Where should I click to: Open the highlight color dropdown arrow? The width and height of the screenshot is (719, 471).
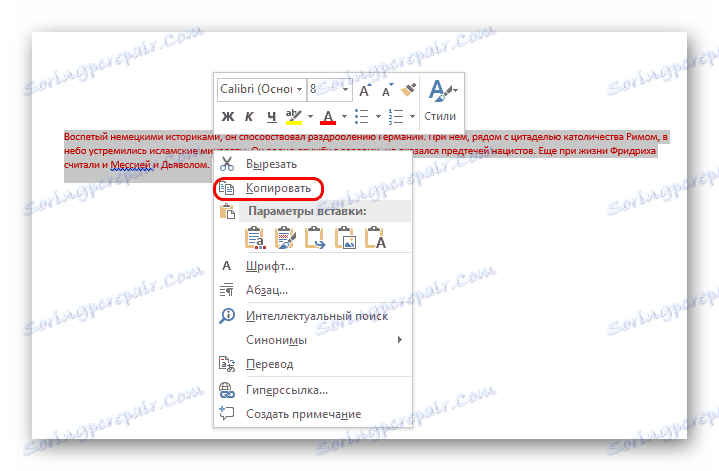coord(310,116)
